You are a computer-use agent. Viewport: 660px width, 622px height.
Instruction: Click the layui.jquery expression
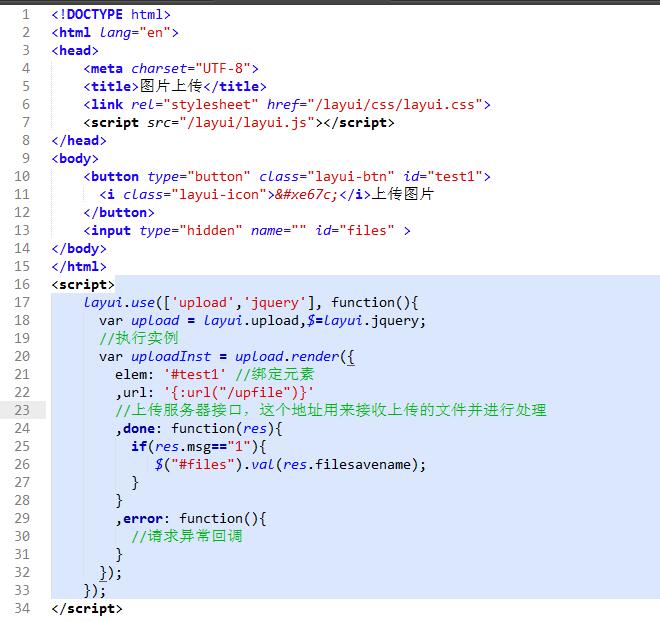point(371,320)
